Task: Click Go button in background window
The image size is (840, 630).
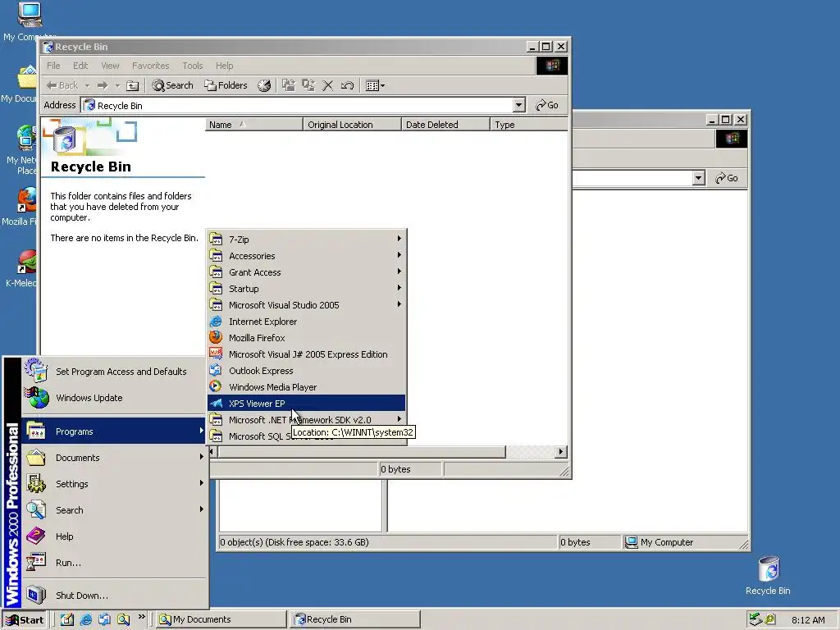Action: (727, 178)
